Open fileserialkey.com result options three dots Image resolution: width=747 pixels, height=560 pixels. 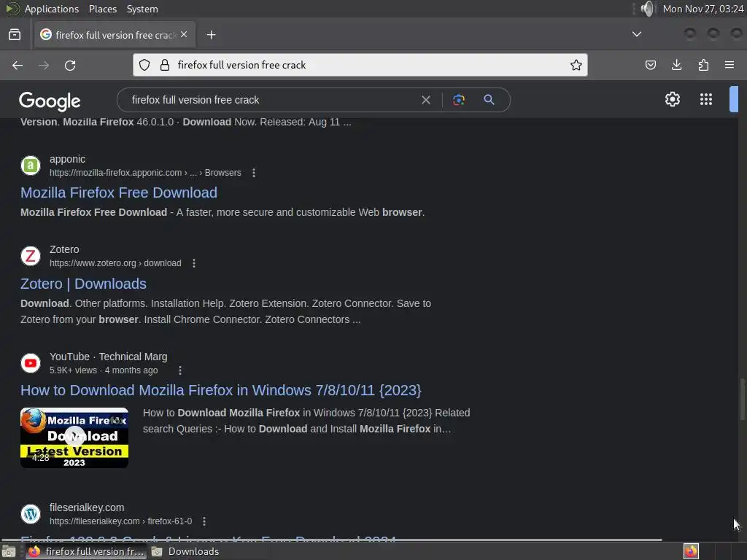pyautogui.click(x=204, y=521)
